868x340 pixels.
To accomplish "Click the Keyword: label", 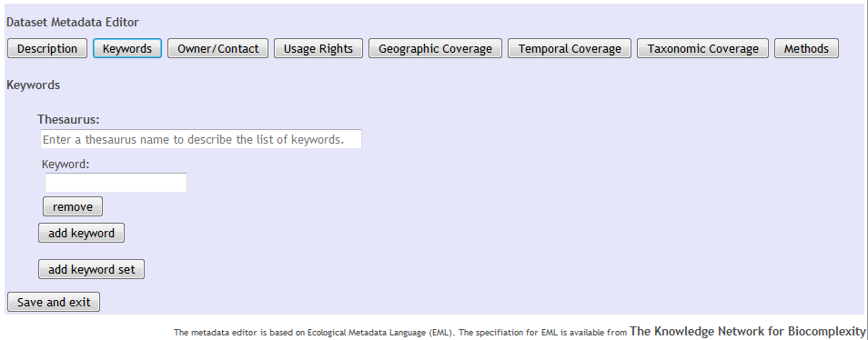I will click(66, 165).
